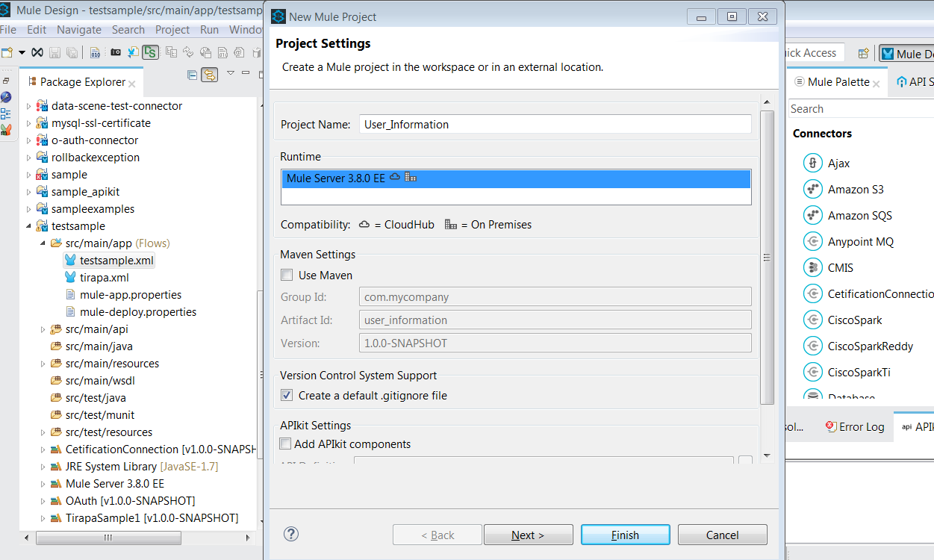The width and height of the screenshot is (934, 560).
Task: Open File menu
Action: tap(8, 30)
